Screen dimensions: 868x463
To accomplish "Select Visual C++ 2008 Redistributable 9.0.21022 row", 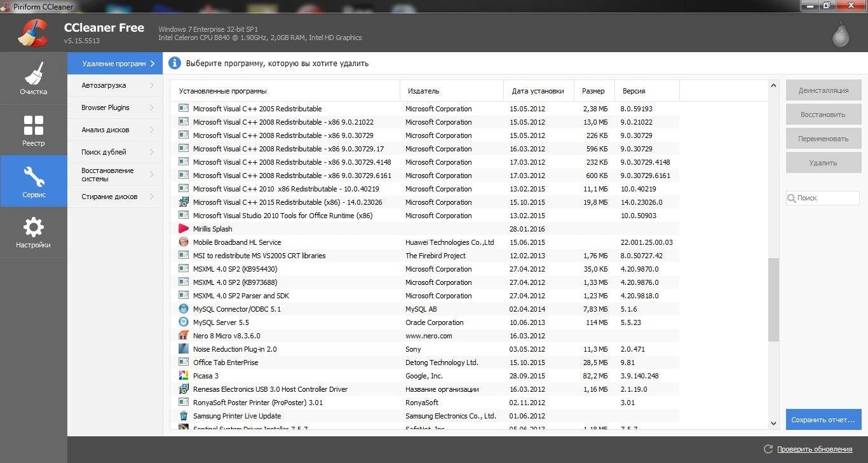I will point(425,122).
